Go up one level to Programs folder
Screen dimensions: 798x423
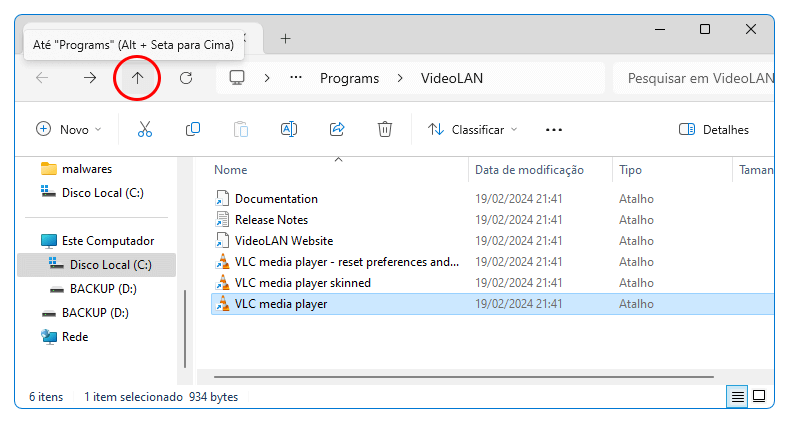[137, 78]
